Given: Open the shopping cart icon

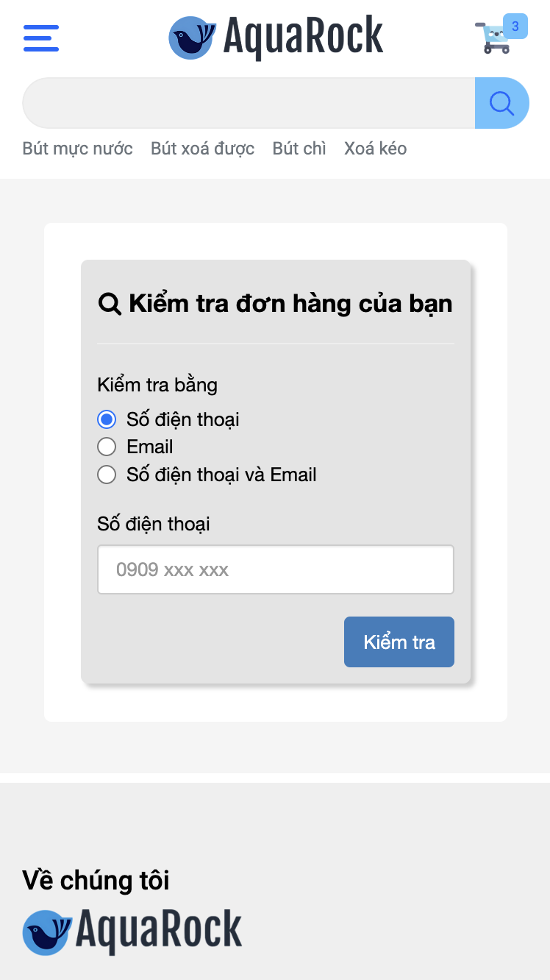Looking at the screenshot, I should (x=494, y=40).
